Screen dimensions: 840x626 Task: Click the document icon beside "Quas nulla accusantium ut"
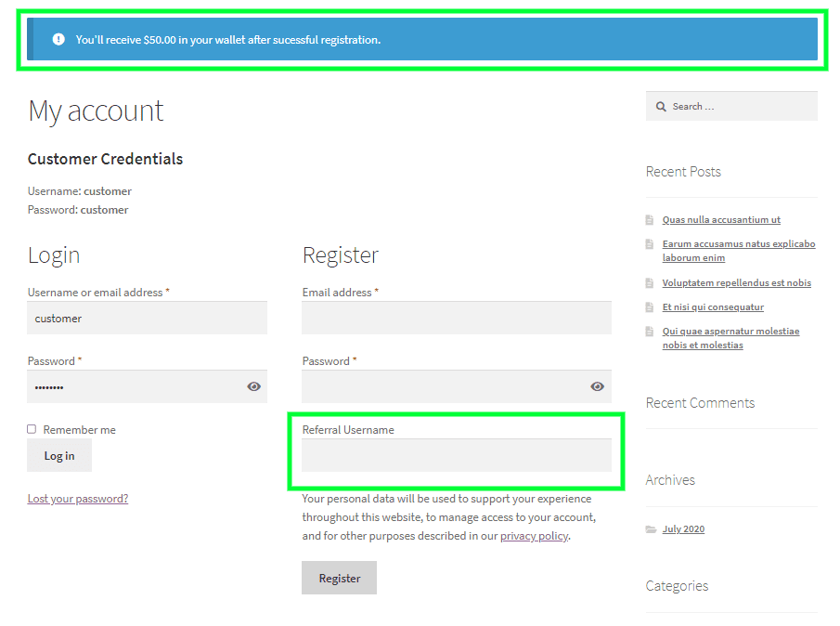(649, 219)
